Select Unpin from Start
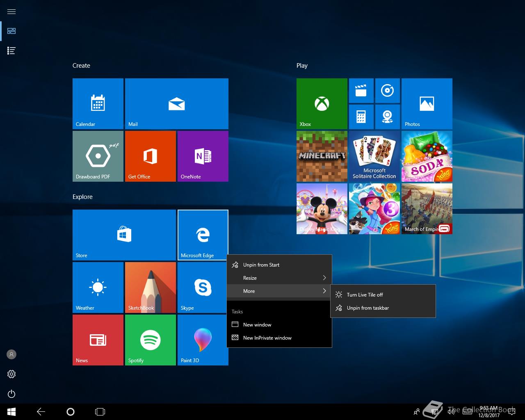The width and height of the screenshot is (525, 420). pos(279,265)
